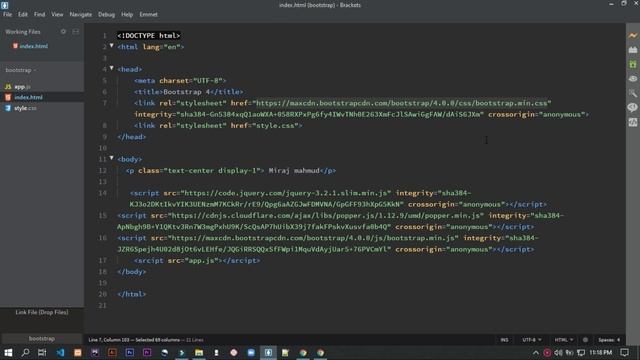Open the Adobe Photoshop taskbar icon
The image size is (640, 360).
[x=130, y=352]
